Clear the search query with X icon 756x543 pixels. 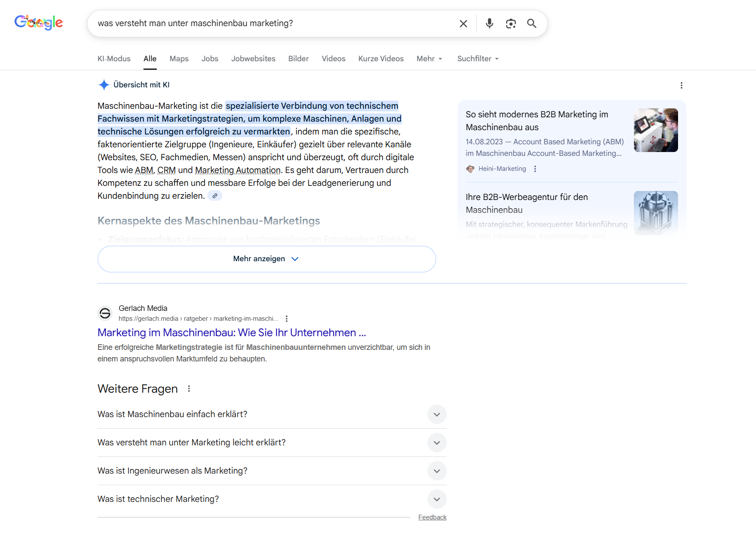[x=463, y=24]
